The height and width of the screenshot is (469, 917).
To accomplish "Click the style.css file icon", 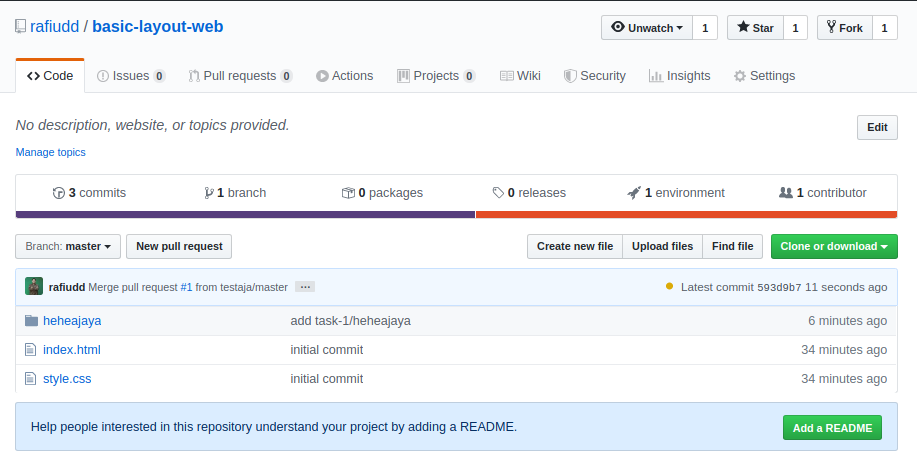I will click(x=30, y=379).
